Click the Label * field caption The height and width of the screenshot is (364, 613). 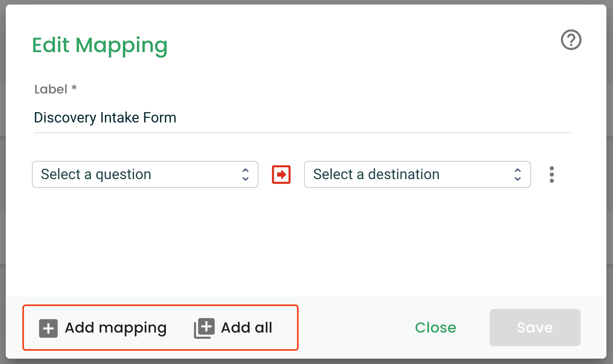(56, 89)
